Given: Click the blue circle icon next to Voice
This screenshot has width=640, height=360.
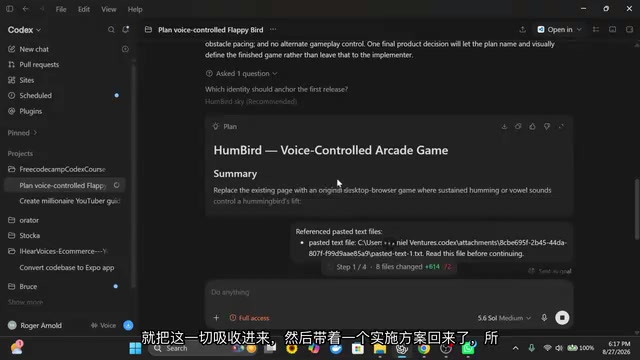Looking at the screenshot, I should (128, 325).
